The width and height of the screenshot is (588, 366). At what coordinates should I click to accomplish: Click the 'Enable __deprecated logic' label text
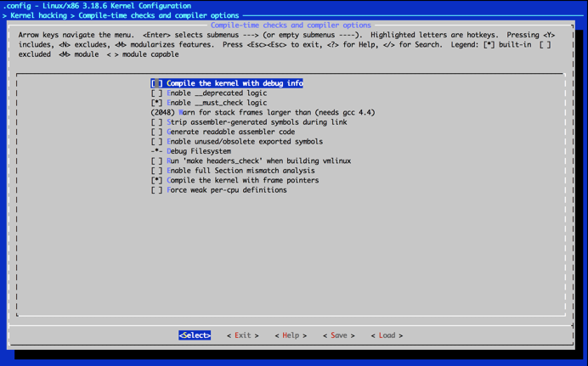pos(217,93)
